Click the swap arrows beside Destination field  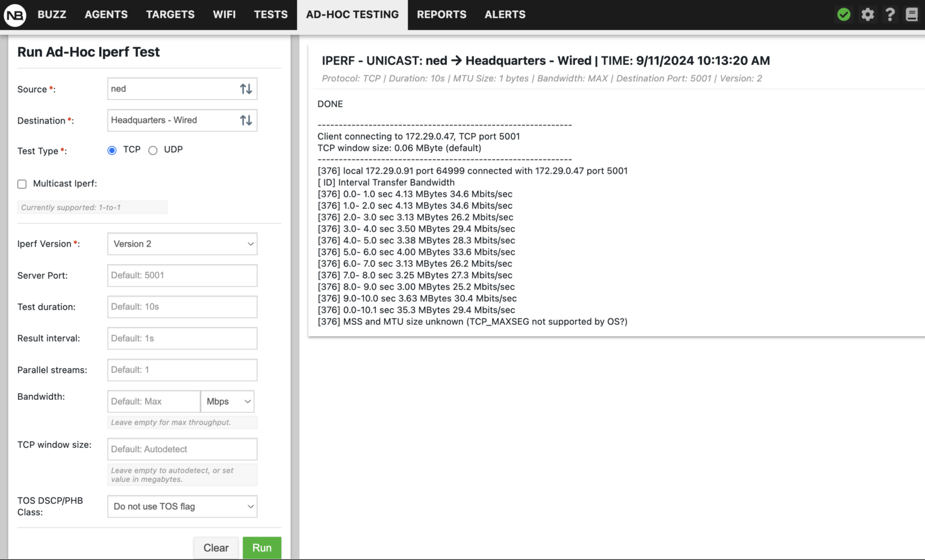click(246, 120)
